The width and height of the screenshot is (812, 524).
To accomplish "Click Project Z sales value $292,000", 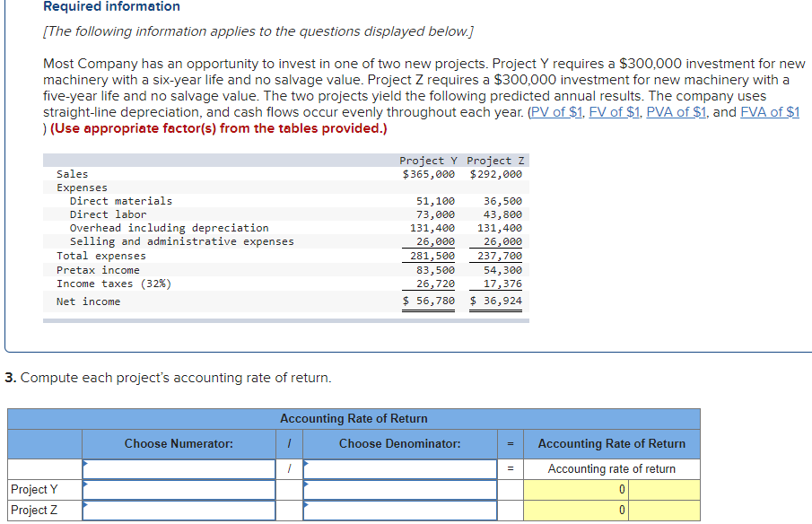I will pyautogui.click(x=496, y=174).
